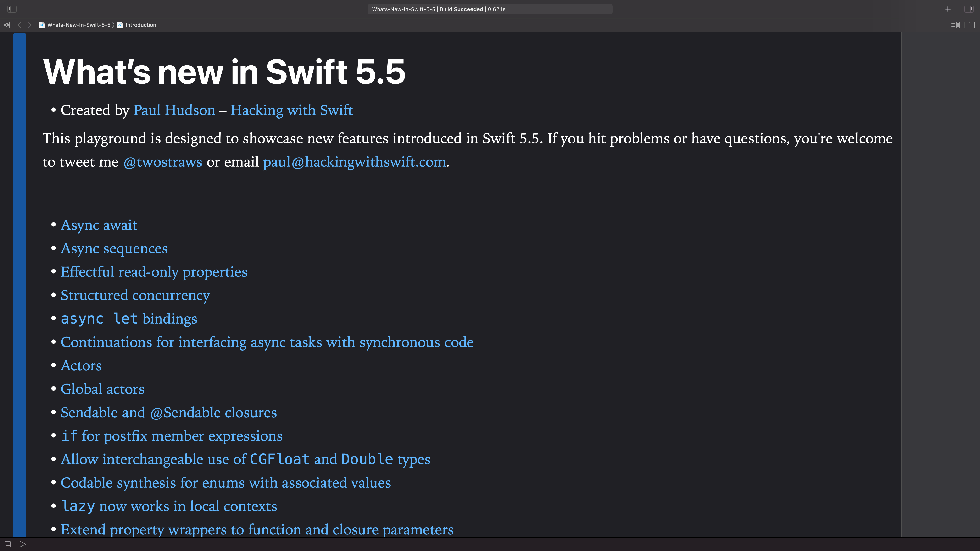
Task: Click the forward navigation arrow icon
Action: tap(30, 25)
